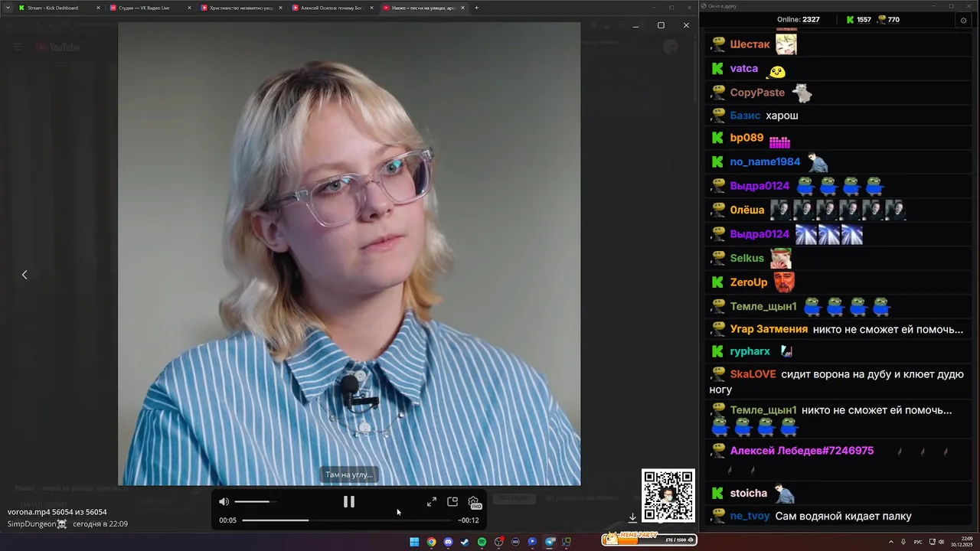This screenshot has width=980, height=551.
Task: Open a new browser tab
Action: (476, 8)
